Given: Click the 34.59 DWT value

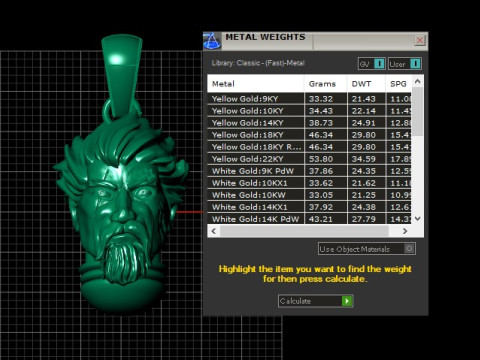Looking at the screenshot, I should pos(364,159).
